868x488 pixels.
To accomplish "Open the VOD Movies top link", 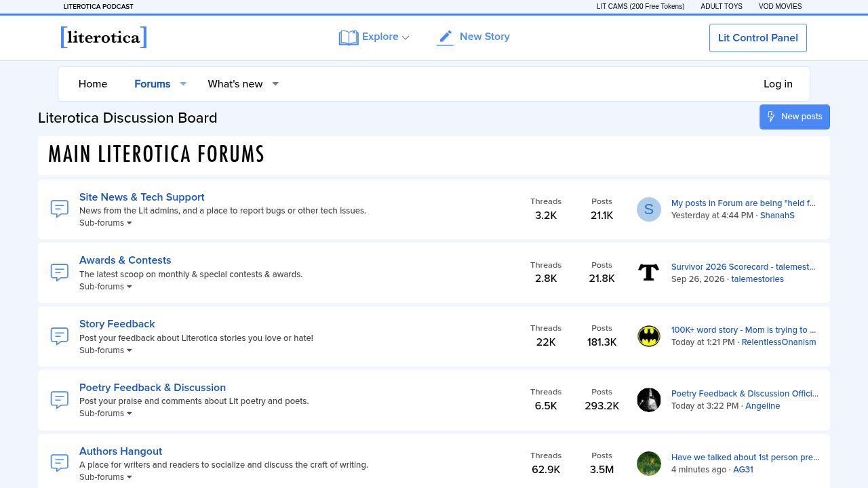I will tap(780, 7).
